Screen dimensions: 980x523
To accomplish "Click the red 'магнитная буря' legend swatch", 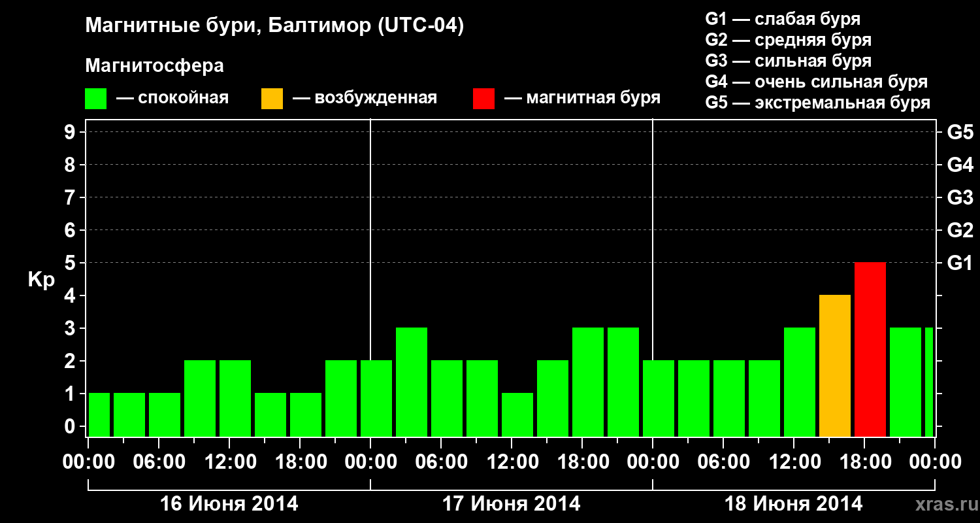I will (x=483, y=99).
